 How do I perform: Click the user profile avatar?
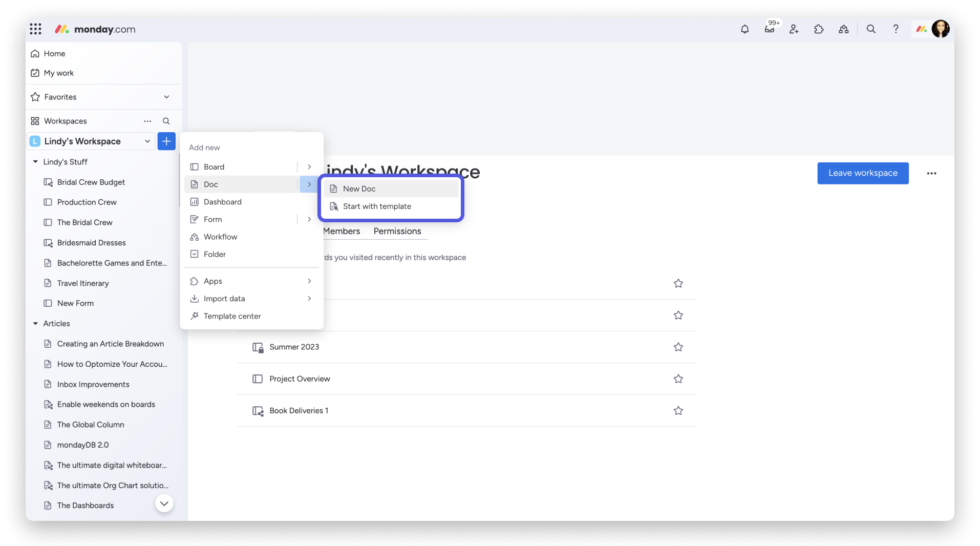coord(941,29)
